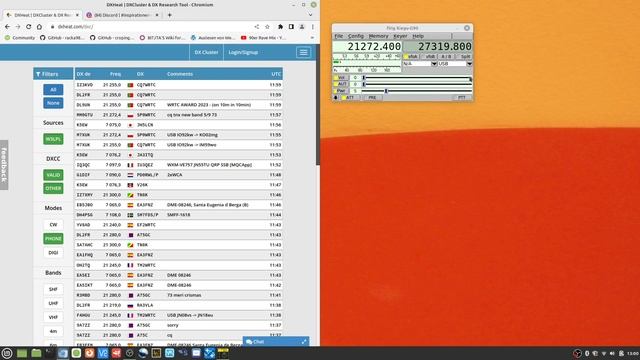Open the Linux Mint start menu
Image resolution: width=640 pixels, height=360 pixels.
tap(7, 353)
